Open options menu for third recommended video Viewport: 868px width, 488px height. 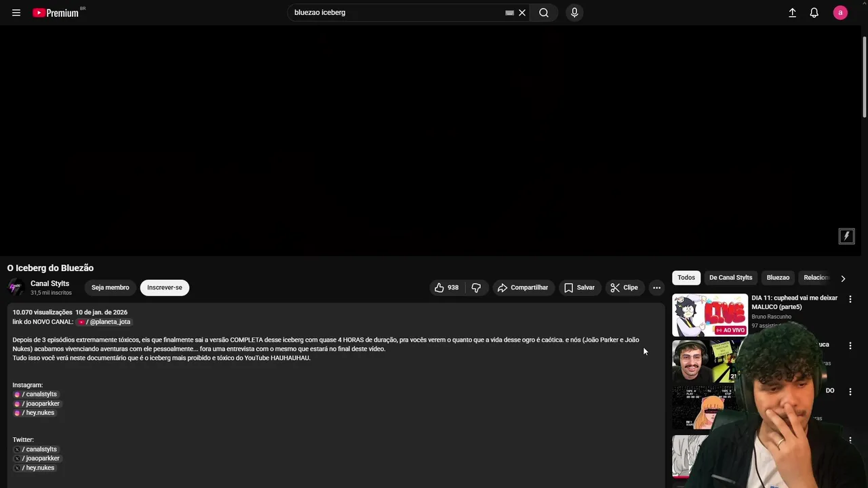[x=850, y=392]
